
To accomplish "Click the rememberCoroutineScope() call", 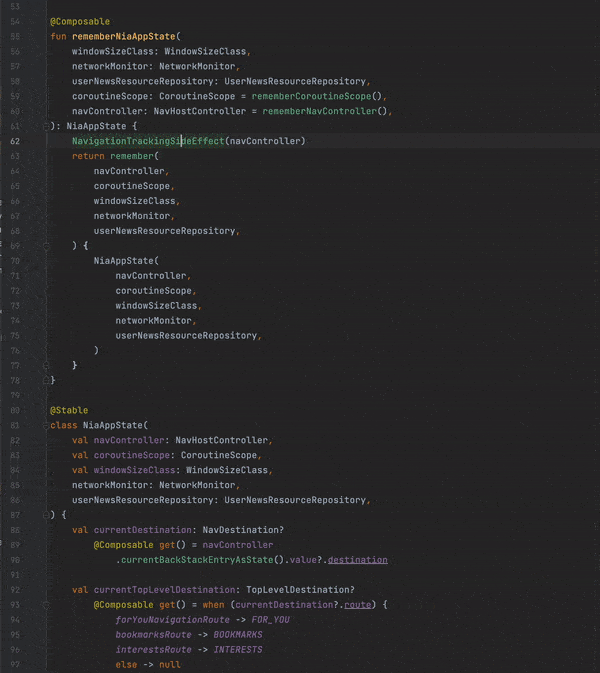I will (x=316, y=96).
